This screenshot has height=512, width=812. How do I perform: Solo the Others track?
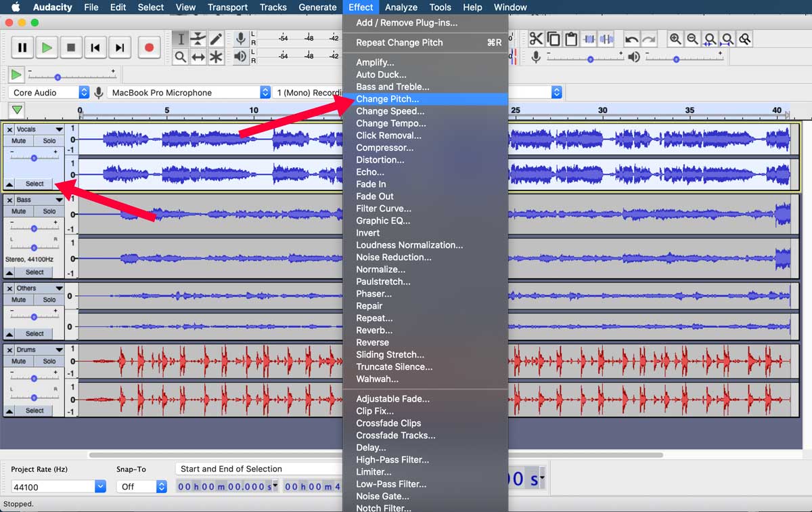(49, 299)
